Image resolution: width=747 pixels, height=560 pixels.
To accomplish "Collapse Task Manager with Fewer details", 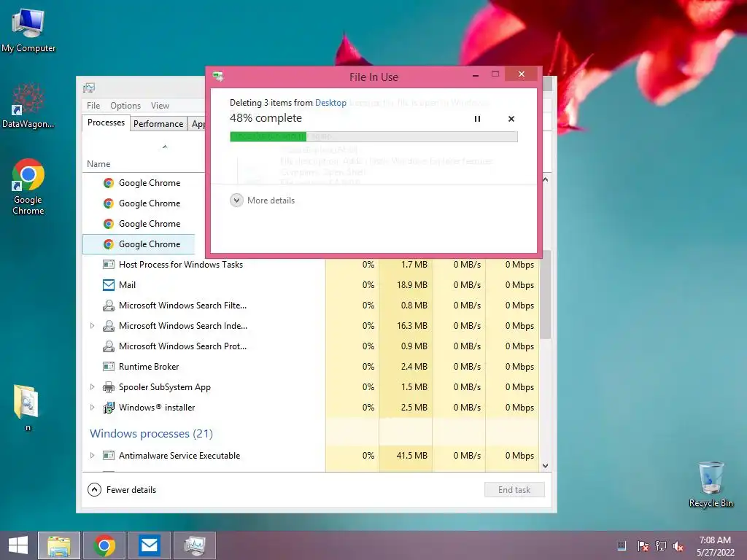I will 122,489.
